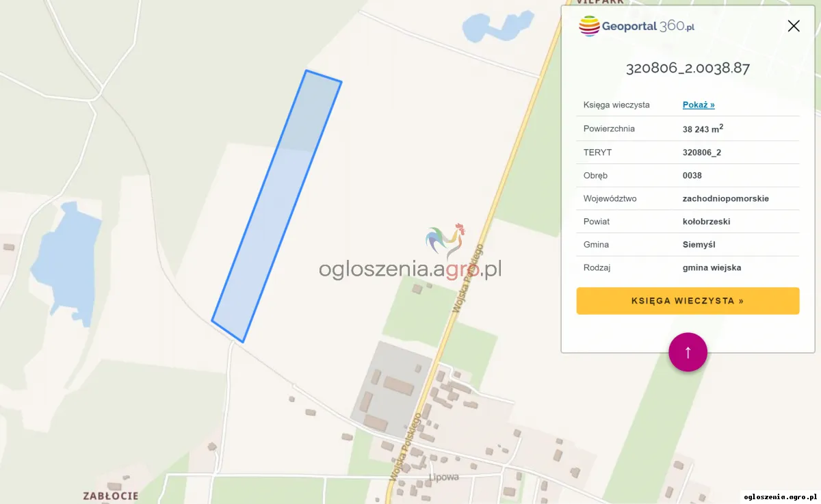Viewport: 821px width, 504px height.
Task: Click the parcel ID 320806_2.0038.87 heading
Action: pos(688,68)
